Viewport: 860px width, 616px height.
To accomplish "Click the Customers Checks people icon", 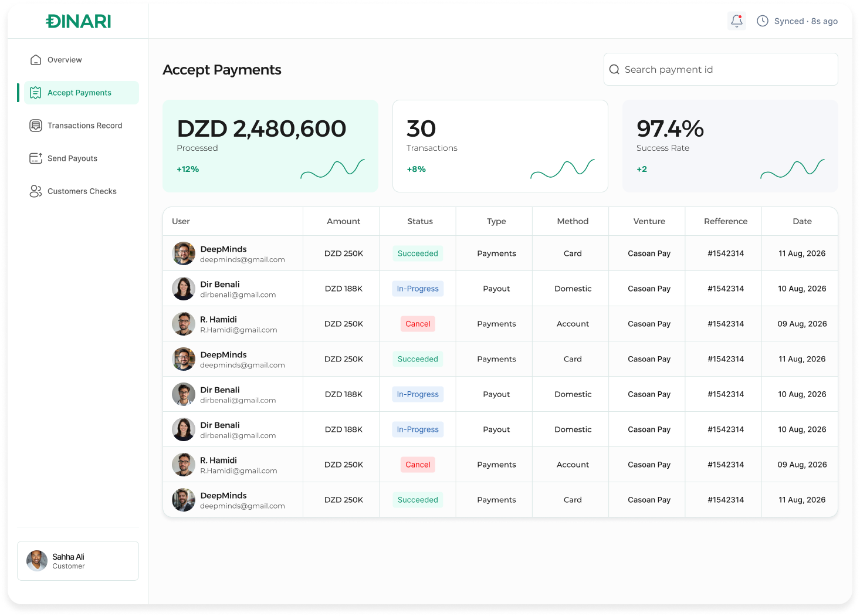I will click(x=36, y=191).
